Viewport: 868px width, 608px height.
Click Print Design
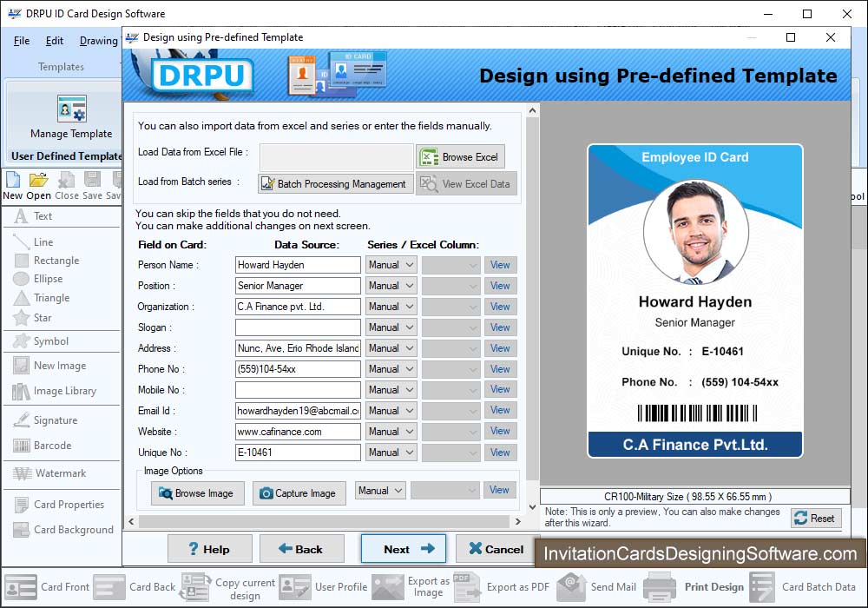694,587
